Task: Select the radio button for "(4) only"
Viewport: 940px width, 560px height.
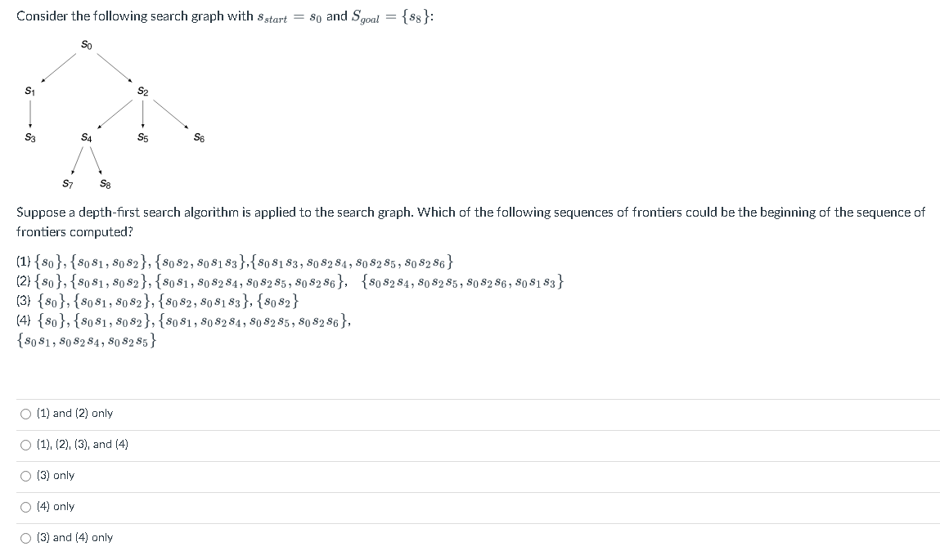Action: 24,506
